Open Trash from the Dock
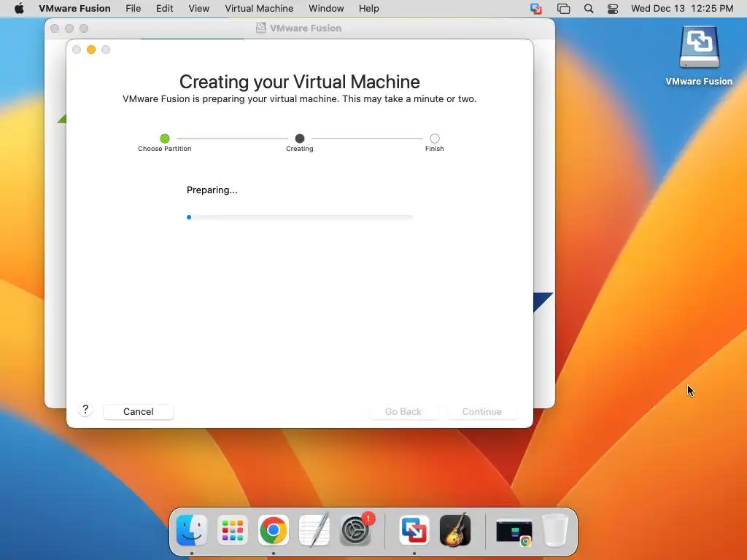Screen dimensions: 747x560 coord(555,530)
